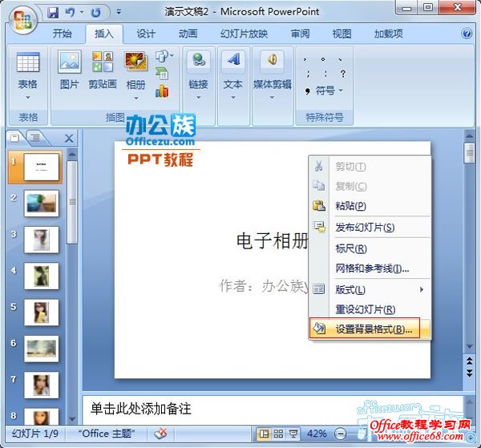Image resolution: width=481 pixels, height=448 pixels.
Task: Insert a chart using the bar chart icon
Action: 162,91
